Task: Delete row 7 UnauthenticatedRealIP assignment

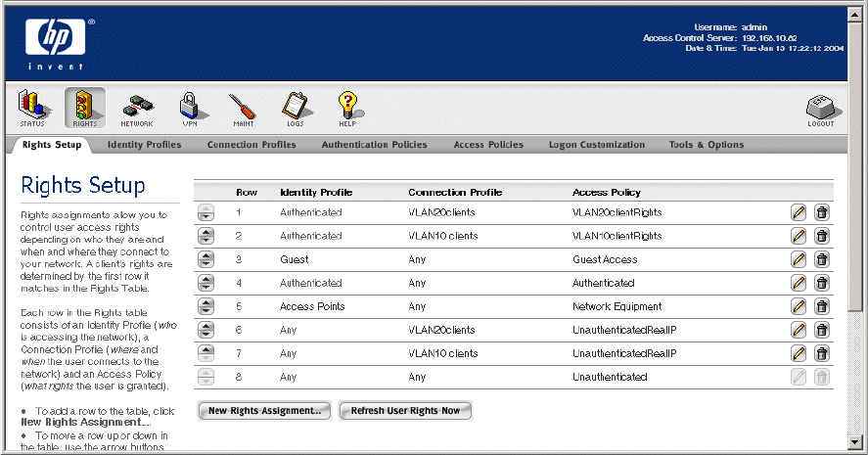Action: point(822,353)
